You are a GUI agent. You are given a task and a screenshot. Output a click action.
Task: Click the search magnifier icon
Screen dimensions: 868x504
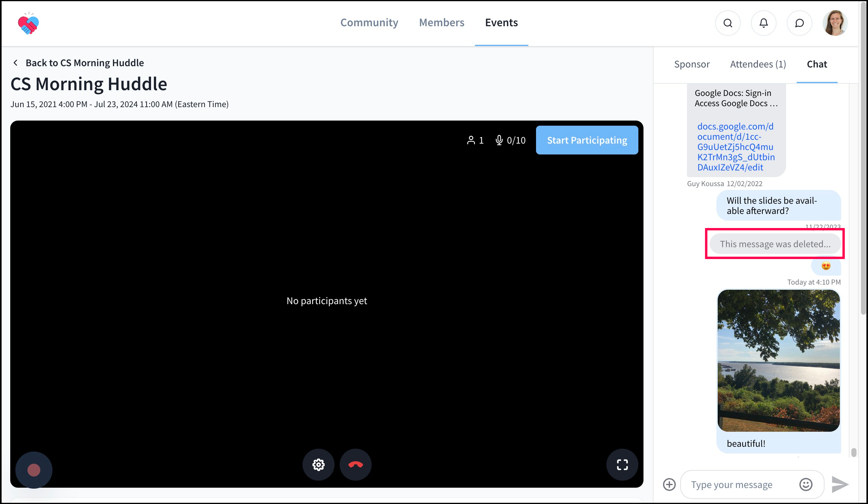click(728, 23)
